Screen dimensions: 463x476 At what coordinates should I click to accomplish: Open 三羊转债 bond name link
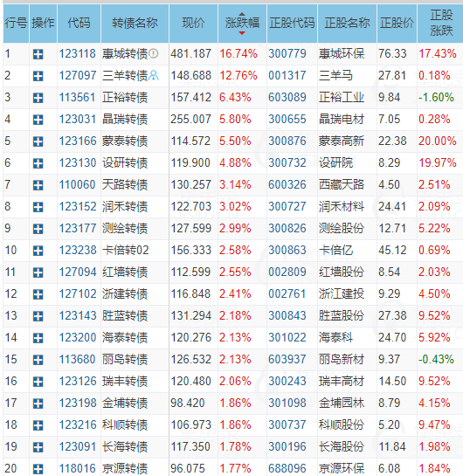[125, 76]
